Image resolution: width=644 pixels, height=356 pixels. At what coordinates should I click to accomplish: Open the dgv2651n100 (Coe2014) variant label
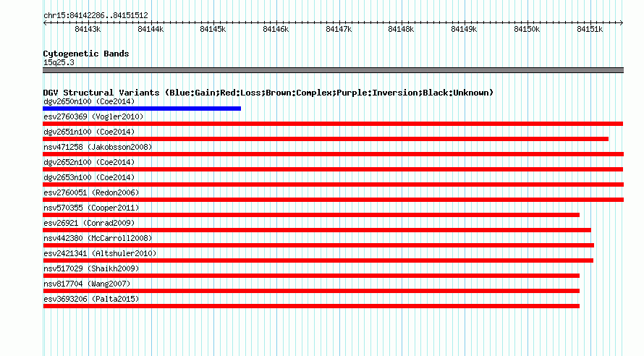point(89,132)
